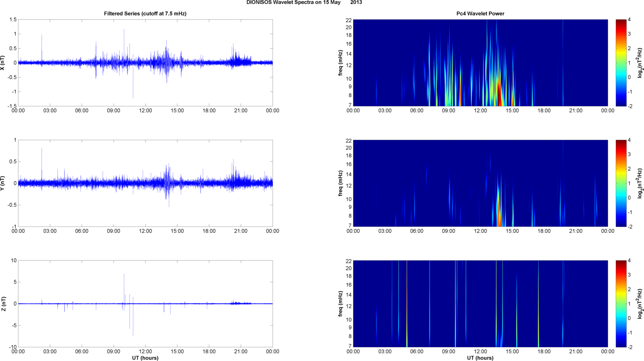The image size is (644, 361).
Task: Click the bottom Z component wavelet spectrogram
Action: point(480,304)
